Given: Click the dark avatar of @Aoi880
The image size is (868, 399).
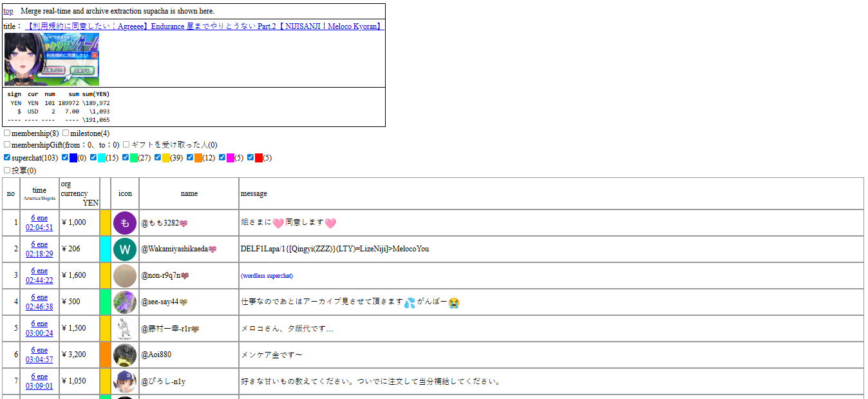Looking at the screenshot, I should tap(125, 355).
